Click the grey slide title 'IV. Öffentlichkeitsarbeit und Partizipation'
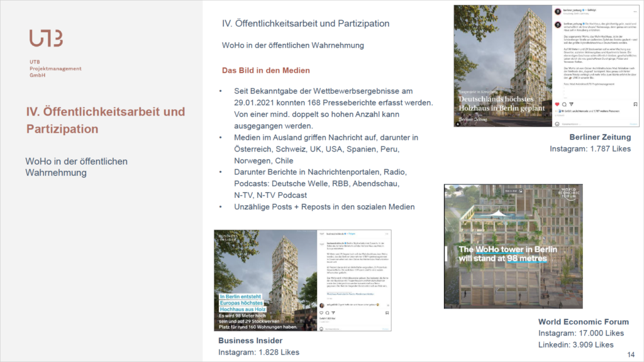This screenshot has width=644, height=362. tap(306, 23)
